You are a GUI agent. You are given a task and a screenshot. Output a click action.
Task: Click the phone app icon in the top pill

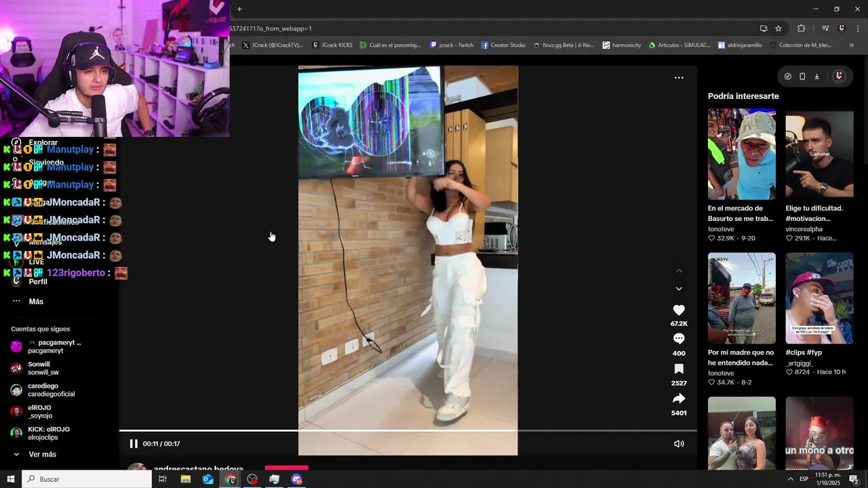(802, 77)
